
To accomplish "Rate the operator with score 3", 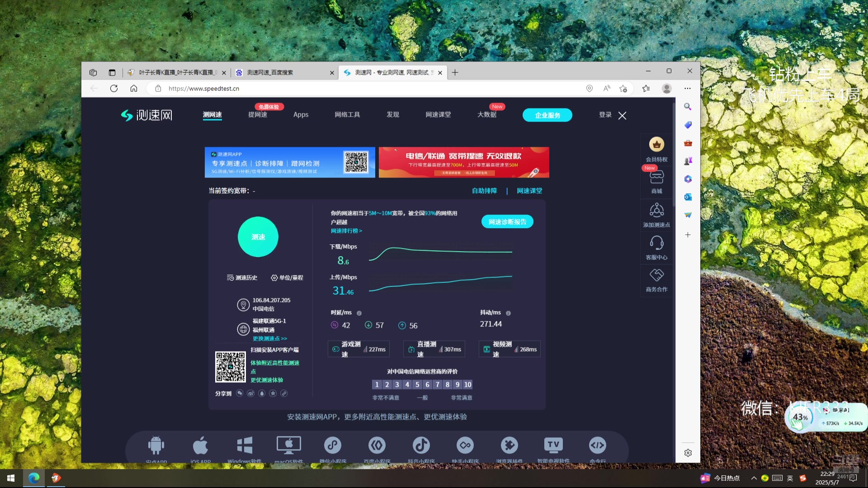I will (x=397, y=385).
